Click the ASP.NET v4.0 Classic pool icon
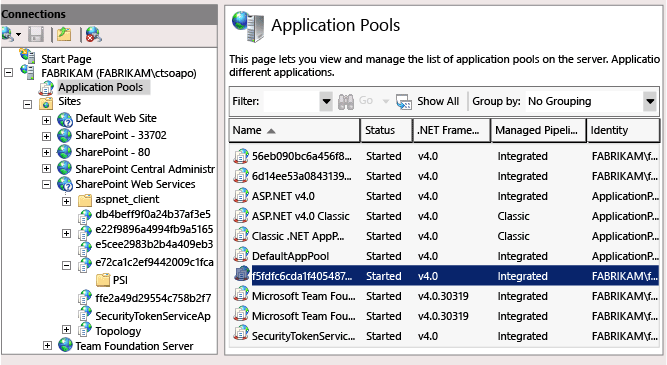Screen dimensions: 667x365 point(241,215)
